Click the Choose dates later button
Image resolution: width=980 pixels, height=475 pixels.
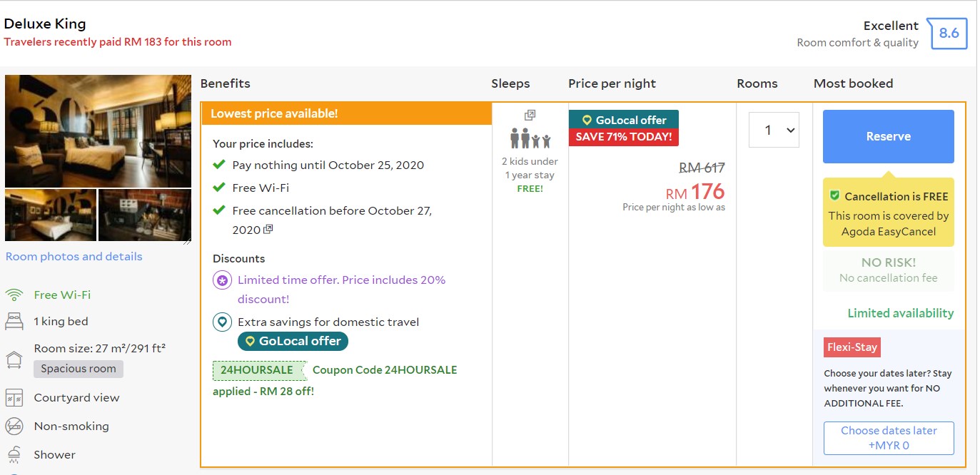tap(889, 438)
